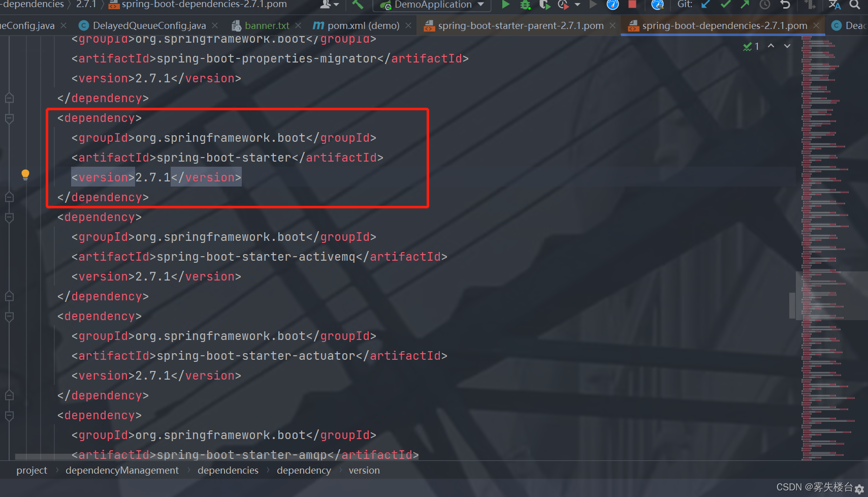The width and height of the screenshot is (868, 497).
Task: Open the Translate icon in toolbar
Action: [x=834, y=5]
